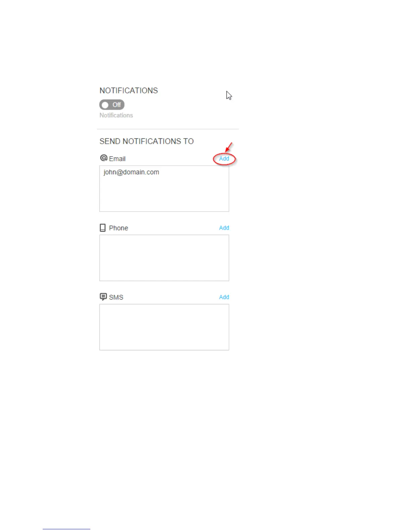This screenshot has width=411, height=532.
Task: Add a new Email recipient
Action: pos(224,159)
